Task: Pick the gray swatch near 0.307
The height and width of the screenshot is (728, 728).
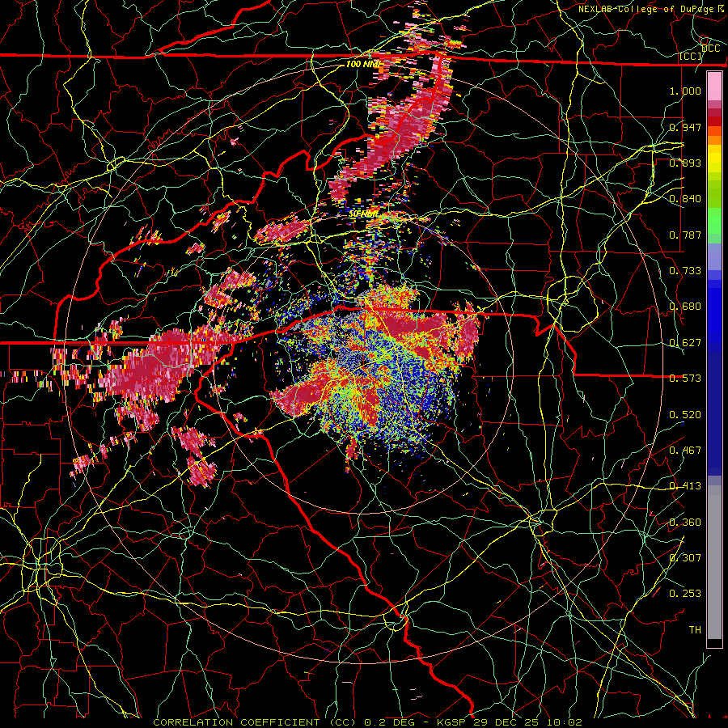Action: (714, 562)
